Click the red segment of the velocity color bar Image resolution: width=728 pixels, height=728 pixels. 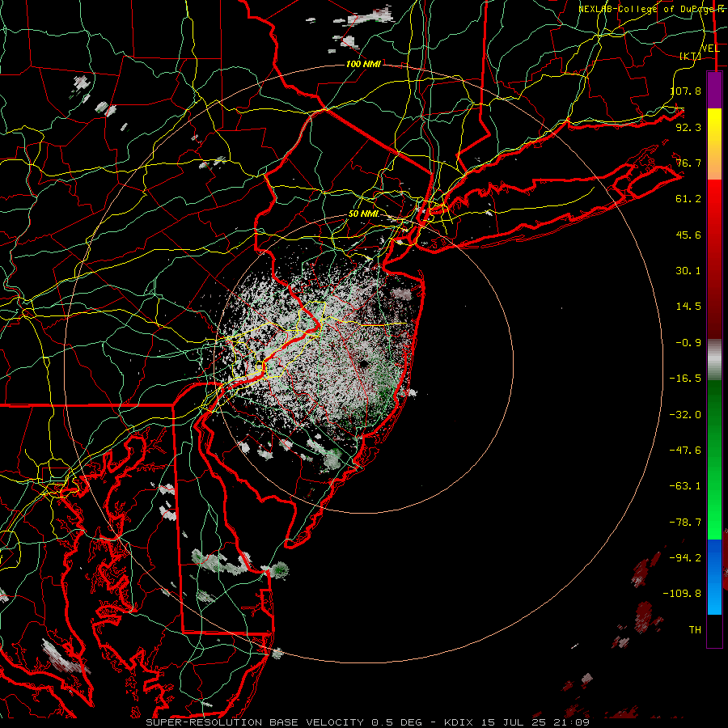[x=714, y=259]
